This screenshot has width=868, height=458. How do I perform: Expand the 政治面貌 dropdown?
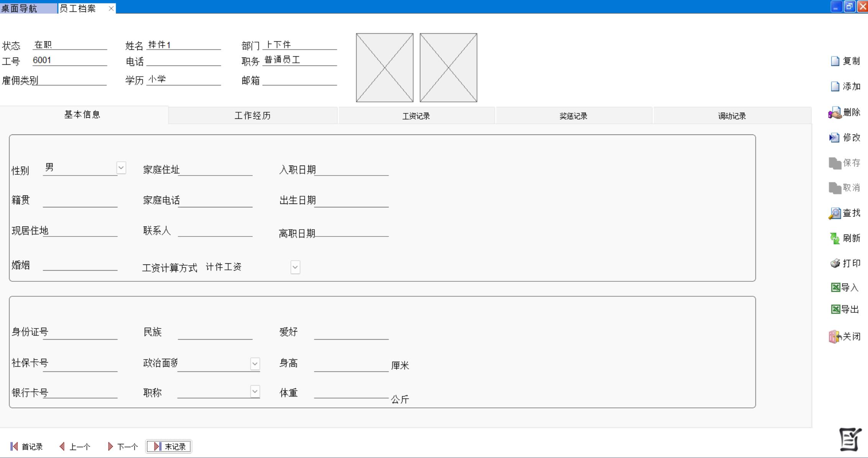[255, 363]
